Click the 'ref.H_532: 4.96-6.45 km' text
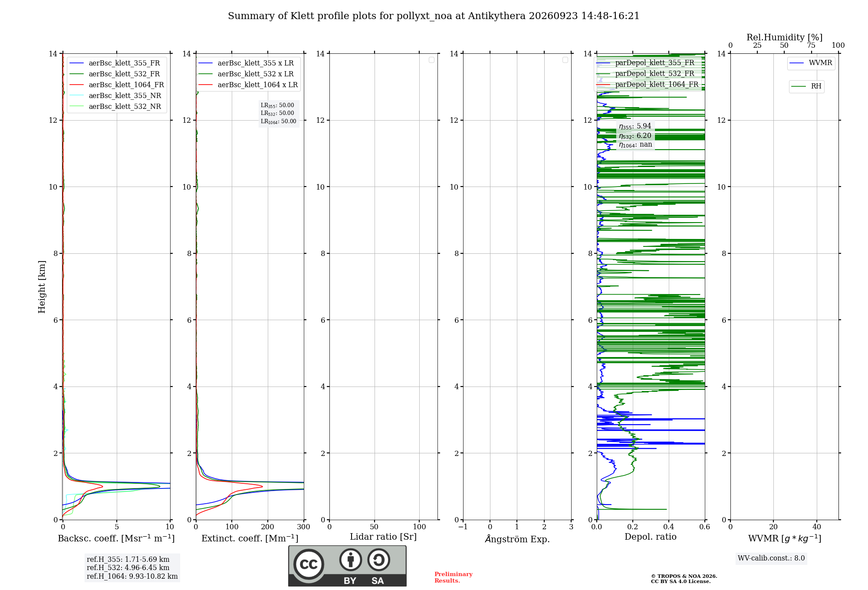868x590 pixels. (x=128, y=568)
